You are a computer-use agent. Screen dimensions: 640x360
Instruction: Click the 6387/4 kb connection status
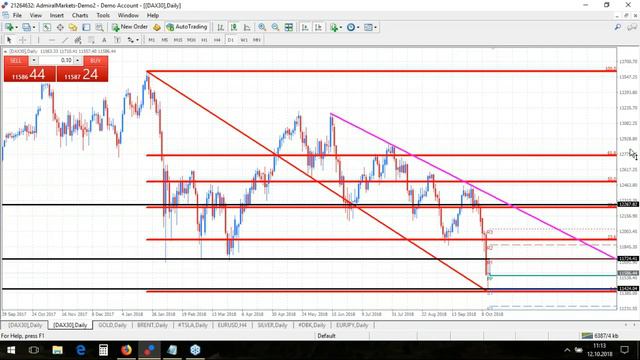click(601, 336)
